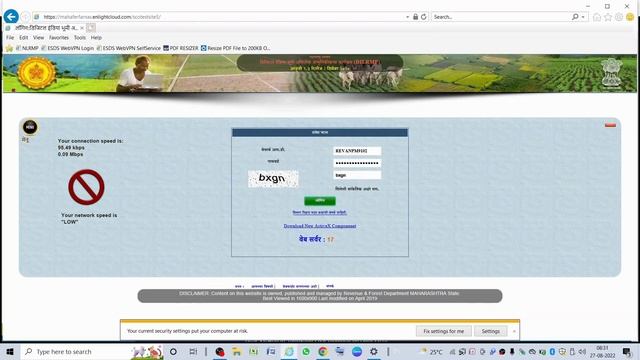The height and width of the screenshot is (360, 640).
Task: Click Download New ActiveX Component link
Action: [320, 226]
